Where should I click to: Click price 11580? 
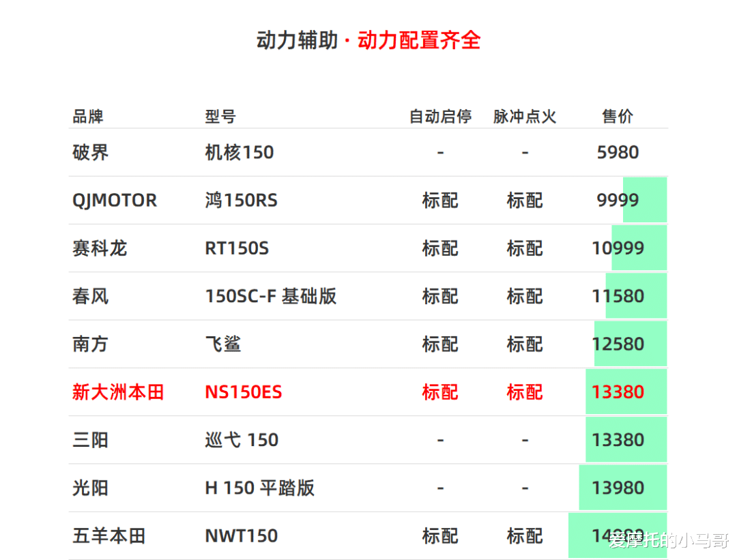618,296
